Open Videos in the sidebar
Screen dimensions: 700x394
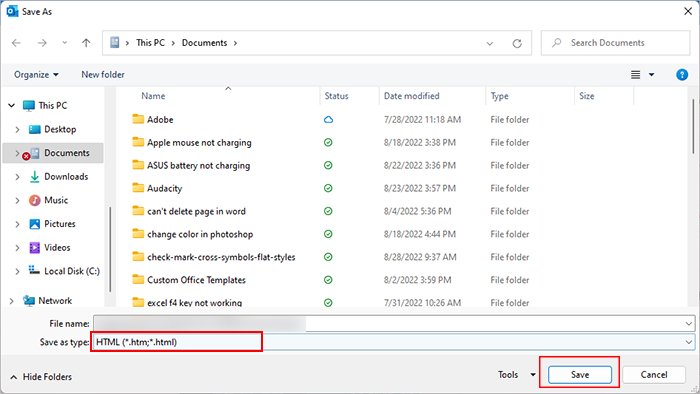57,247
